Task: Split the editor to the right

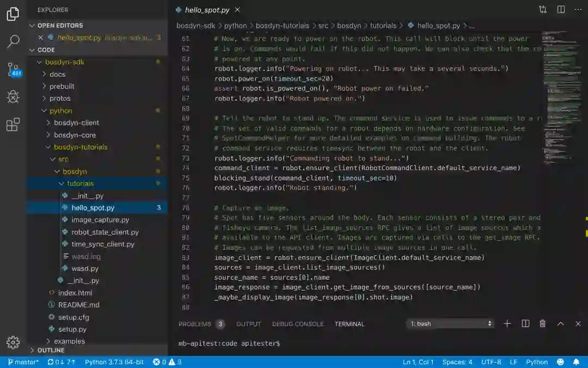Action: [561, 9]
